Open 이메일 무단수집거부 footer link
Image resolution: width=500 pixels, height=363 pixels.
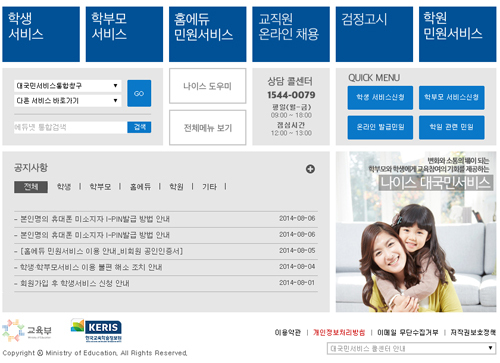click(408, 333)
